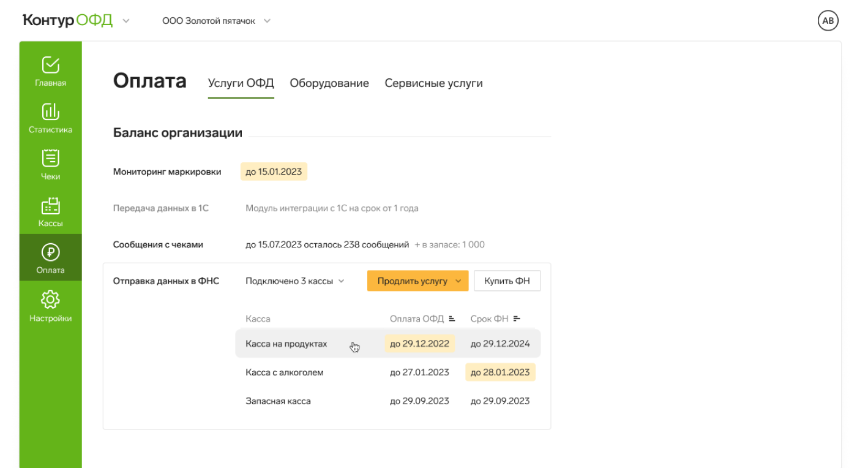Click the до 29.12.2022 payment date
The image size is (868, 468).
coord(419,344)
